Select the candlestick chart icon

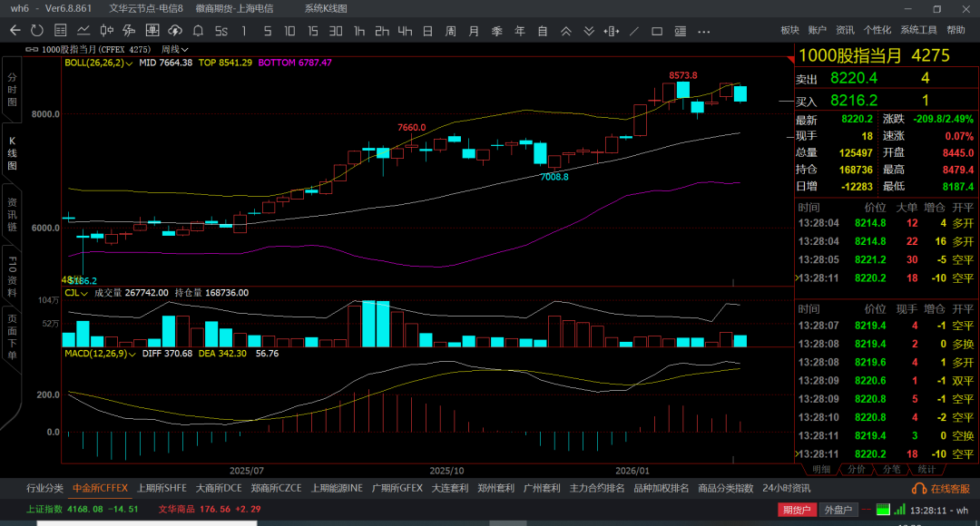pyautogui.click(x=106, y=30)
